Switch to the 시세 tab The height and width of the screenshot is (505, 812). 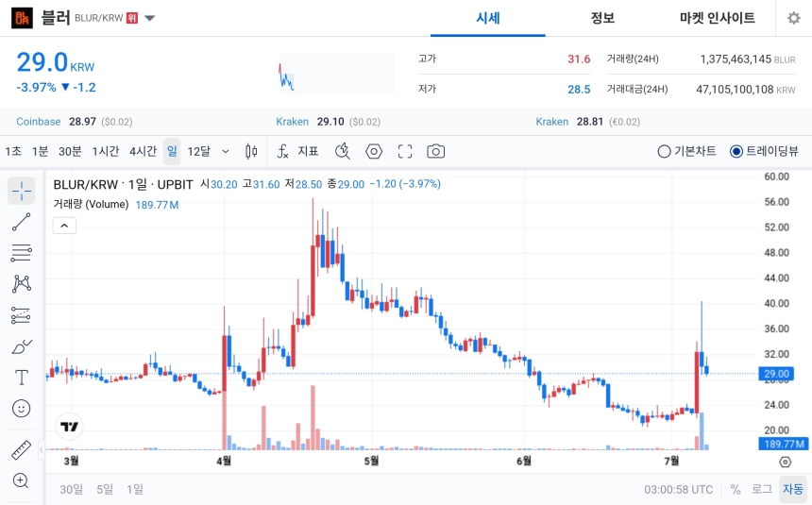488,18
